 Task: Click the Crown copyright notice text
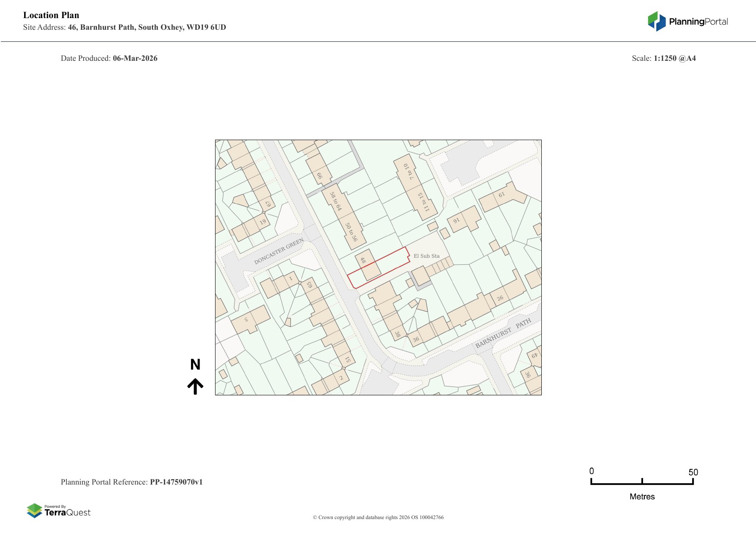click(x=378, y=517)
